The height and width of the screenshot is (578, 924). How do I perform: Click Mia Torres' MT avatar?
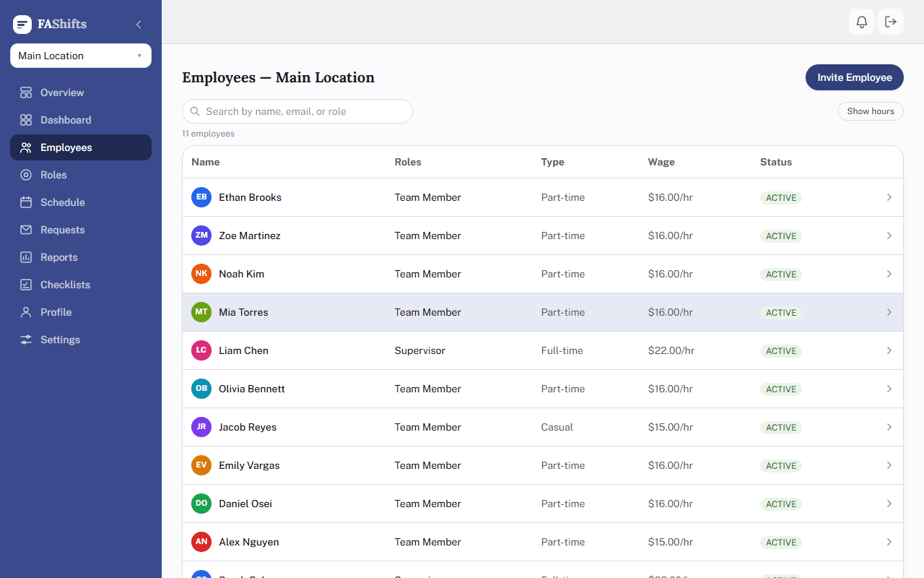[x=201, y=312]
